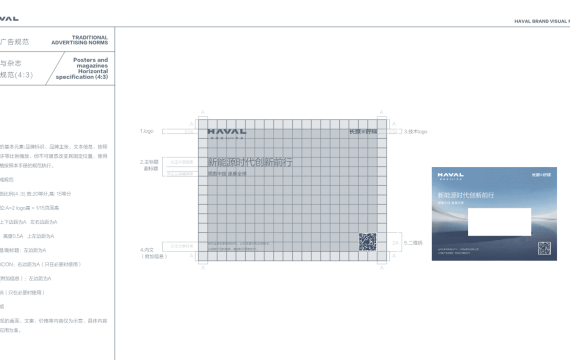This screenshot has height=360, width=570.
Task: Click the tech logo at the grid's top right
Action: pyautogui.click(x=363, y=131)
